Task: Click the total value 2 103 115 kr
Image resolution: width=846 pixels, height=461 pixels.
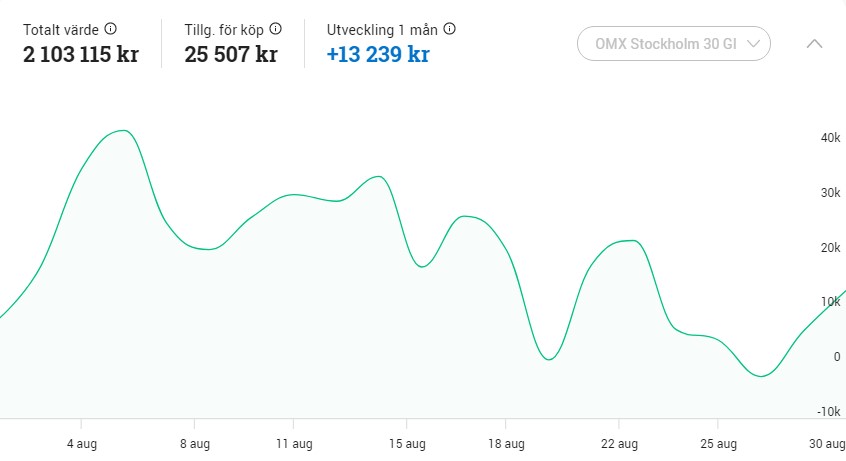Action: tap(81, 54)
